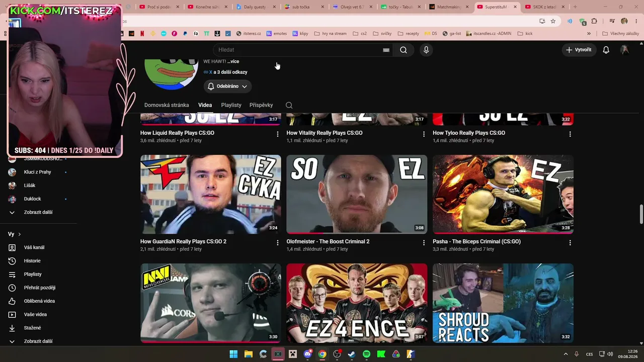The width and height of the screenshot is (644, 362).
Task: Open Oblíbená videa in the sidebar
Action: tap(38, 301)
